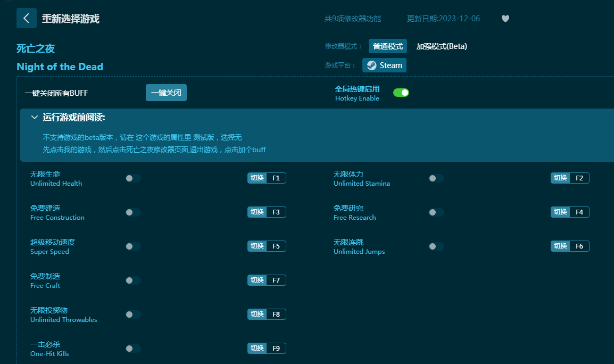The image size is (614, 364).
Task: Click the 修改器模式 label
Action: coord(343,46)
